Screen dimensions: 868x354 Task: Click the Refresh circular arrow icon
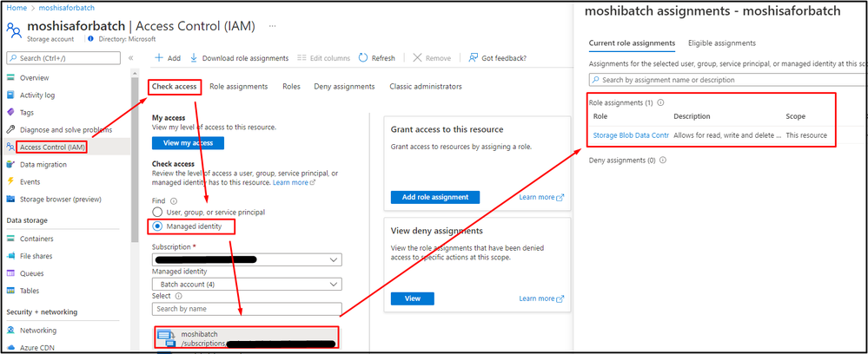(363, 58)
